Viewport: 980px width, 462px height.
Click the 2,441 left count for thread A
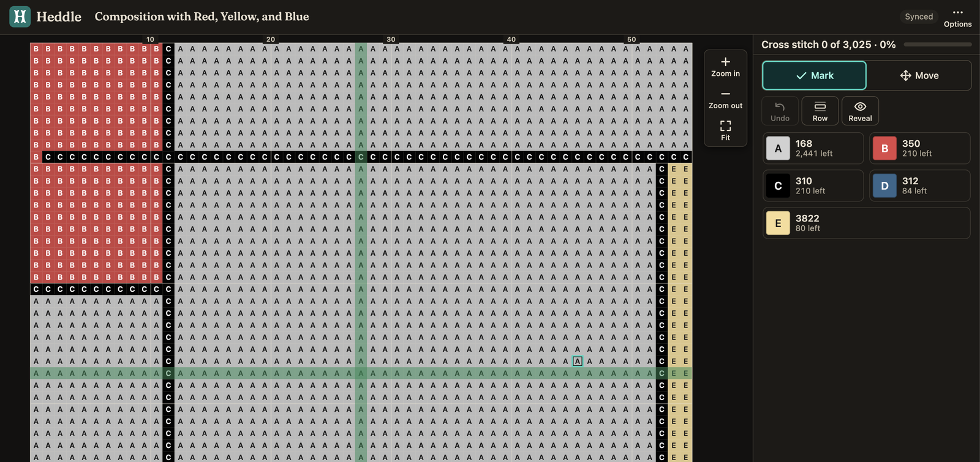click(x=814, y=154)
